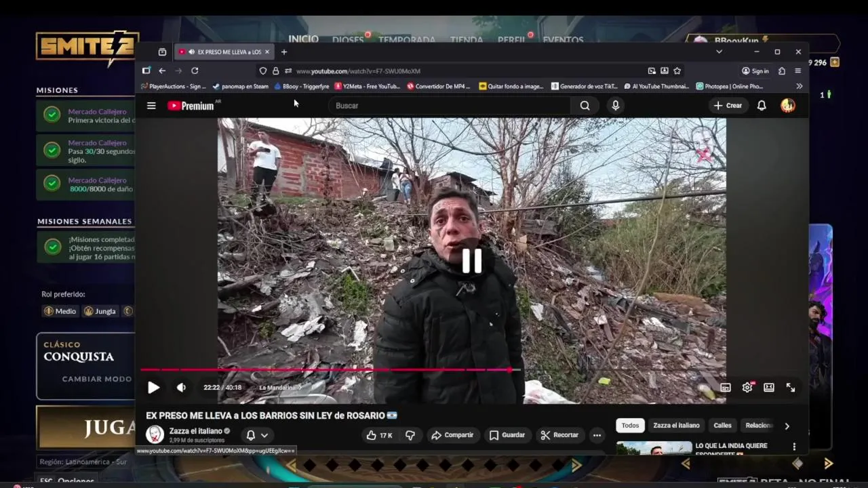
Task: Click the YouTube search magnifier button
Action: pos(585,106)
